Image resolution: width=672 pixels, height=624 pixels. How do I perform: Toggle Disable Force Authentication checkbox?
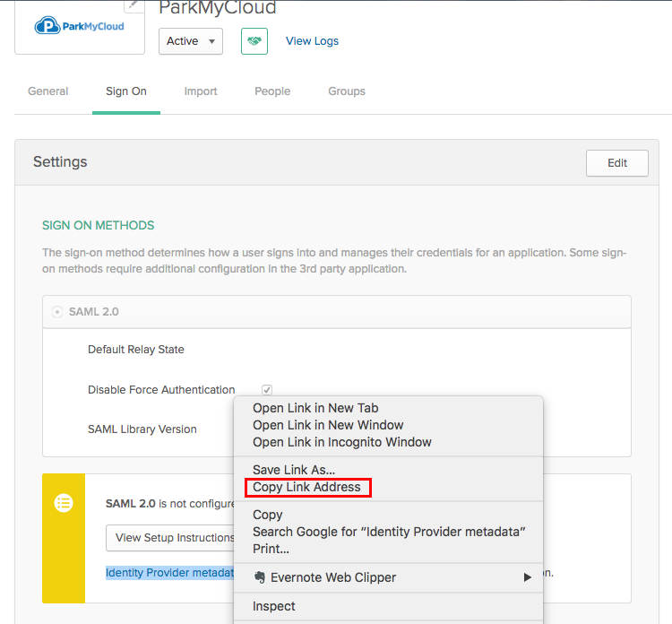click(267, 389)
